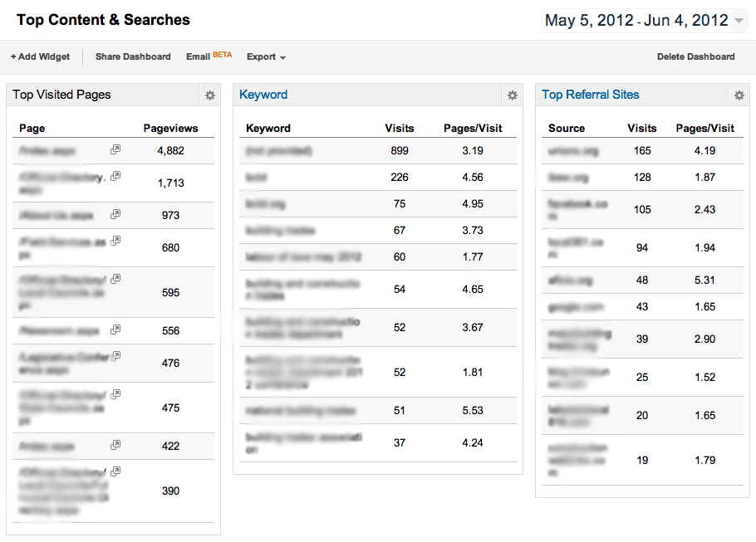The height and width of the screenshot is (542, 756).
Task: Click Add Widget
Action: coord(39,56)
